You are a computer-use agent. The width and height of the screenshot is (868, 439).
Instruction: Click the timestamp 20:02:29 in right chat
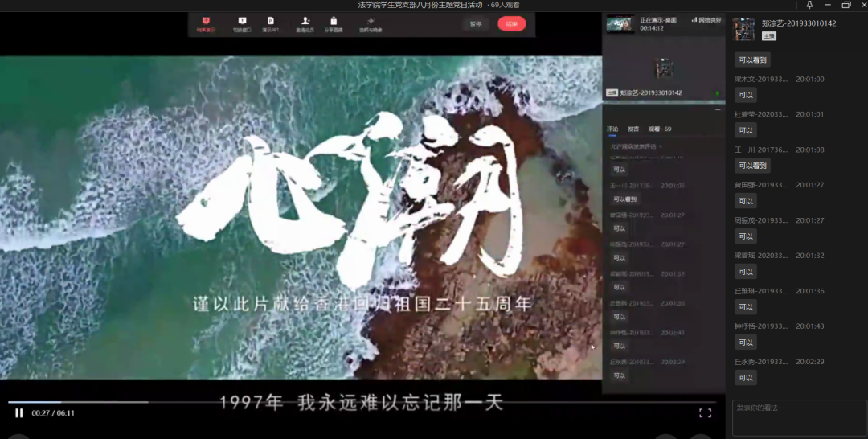click(x=810, y=362)
